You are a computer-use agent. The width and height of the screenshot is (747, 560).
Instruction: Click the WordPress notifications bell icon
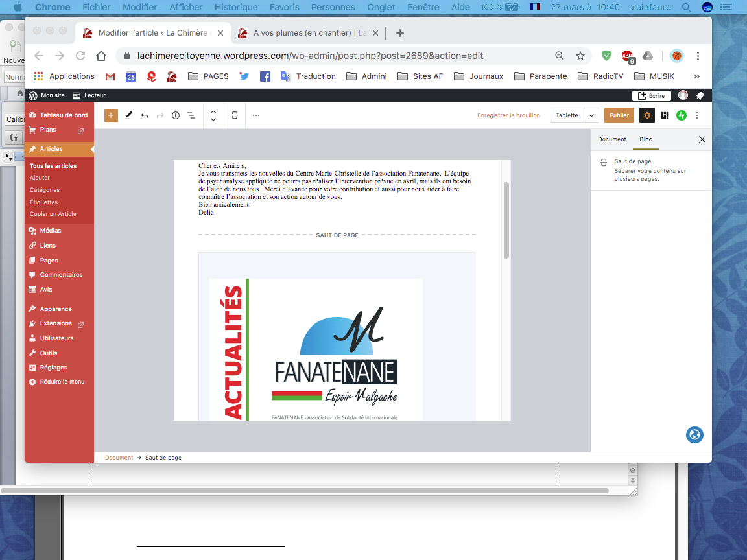700,95
